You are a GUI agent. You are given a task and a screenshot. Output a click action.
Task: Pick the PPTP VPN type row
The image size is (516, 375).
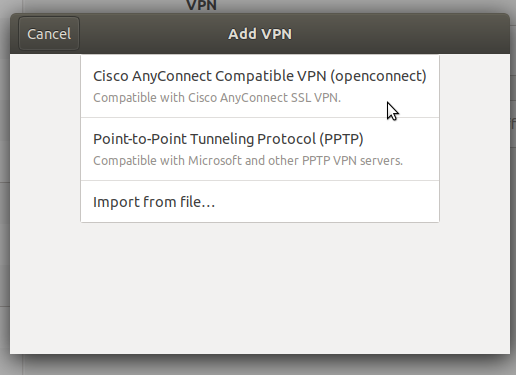coord(260,149)
